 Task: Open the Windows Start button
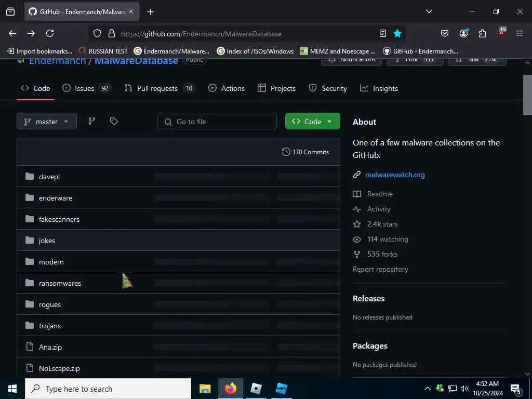12,389
